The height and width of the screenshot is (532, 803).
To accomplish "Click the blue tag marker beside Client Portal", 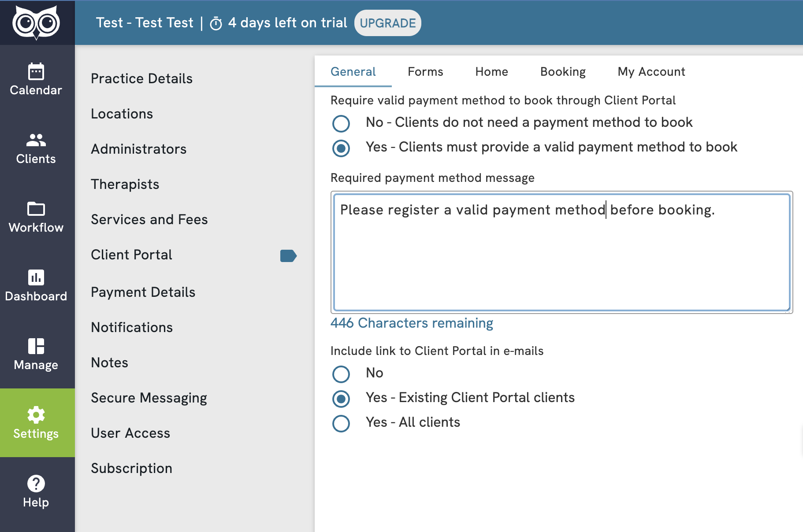I will 288,255.
